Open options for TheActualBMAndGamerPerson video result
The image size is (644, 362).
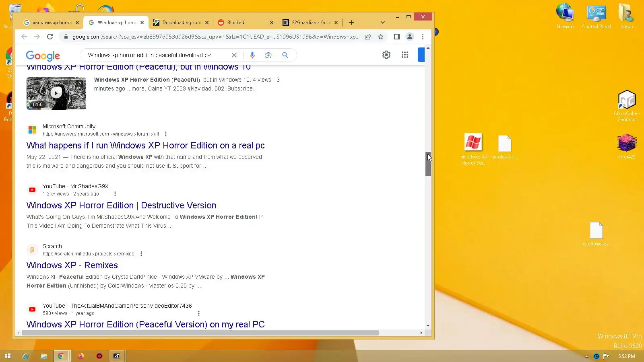pos(199,313)
